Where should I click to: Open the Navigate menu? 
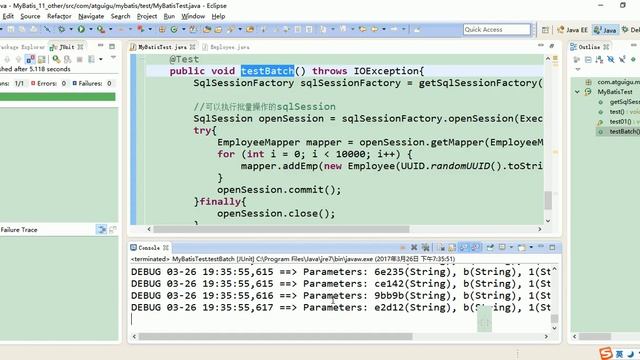(x=91, y=16)
